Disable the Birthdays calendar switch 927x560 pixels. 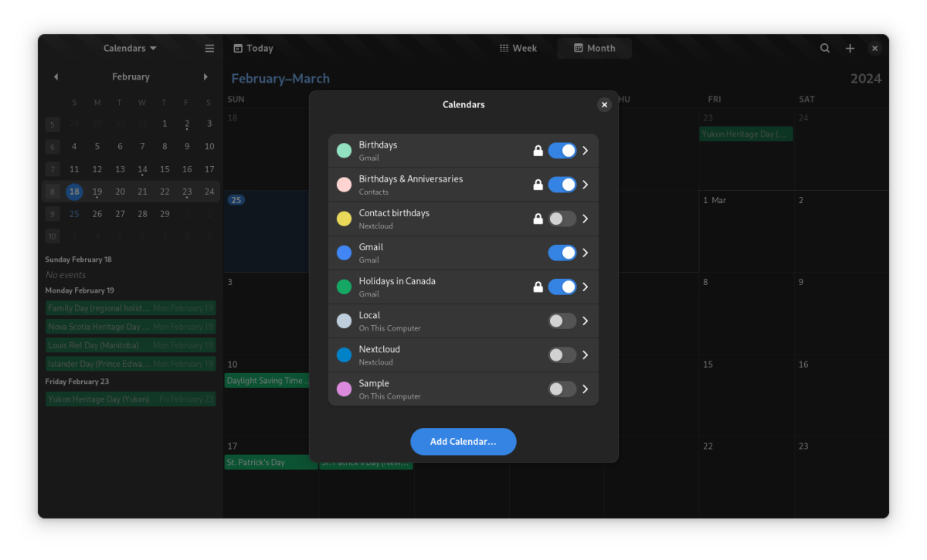pos(562,151)
